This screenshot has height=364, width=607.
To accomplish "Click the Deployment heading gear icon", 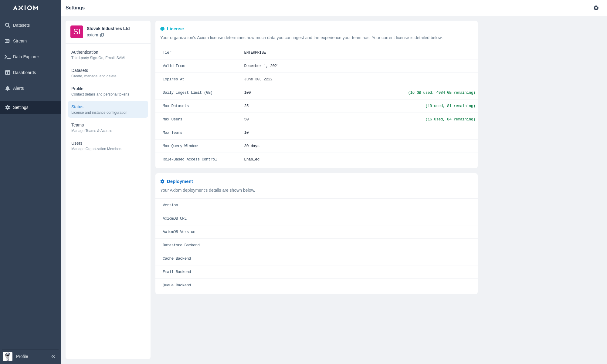I will point(162,181).
